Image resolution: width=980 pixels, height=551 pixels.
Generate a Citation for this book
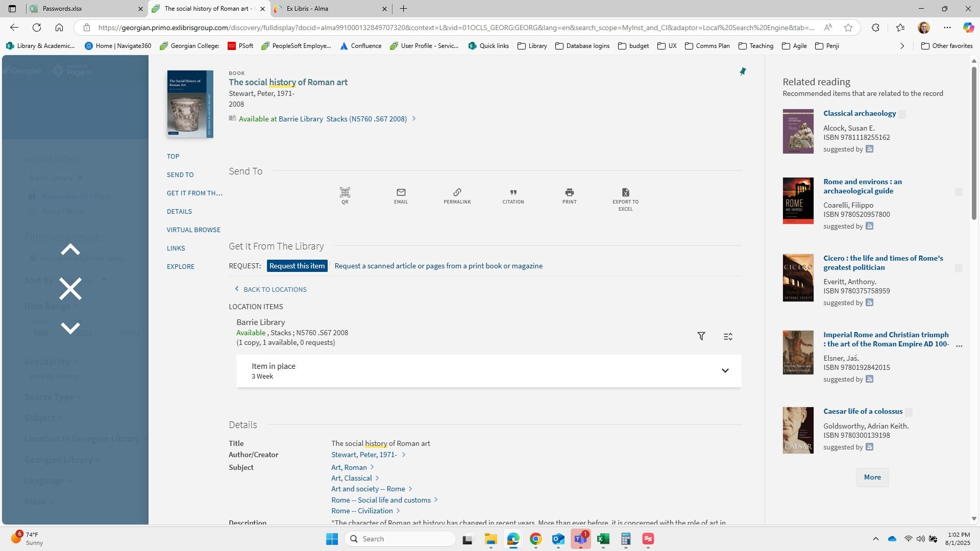(513, 195)
